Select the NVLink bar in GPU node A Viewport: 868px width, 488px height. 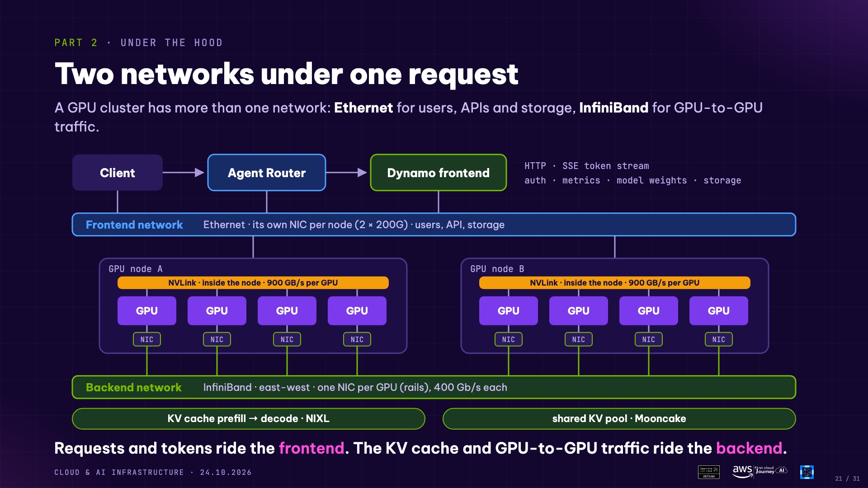[253, 283]
